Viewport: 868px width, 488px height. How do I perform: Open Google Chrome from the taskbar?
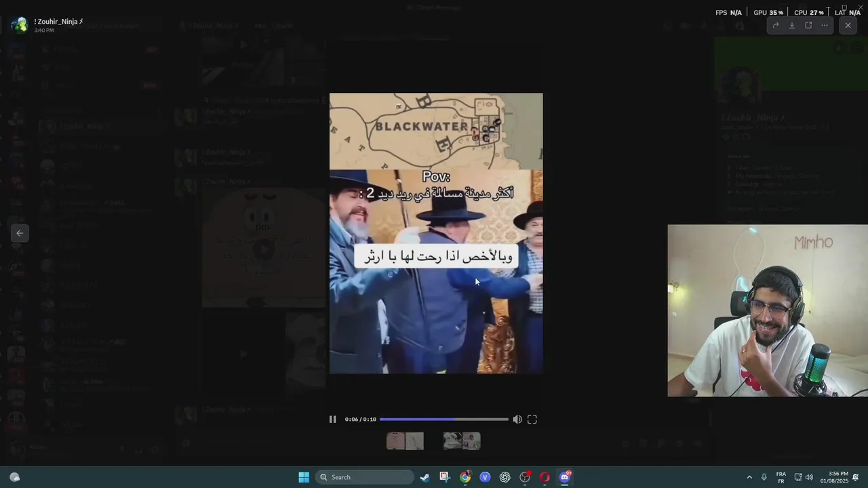[x=465, y=477]
